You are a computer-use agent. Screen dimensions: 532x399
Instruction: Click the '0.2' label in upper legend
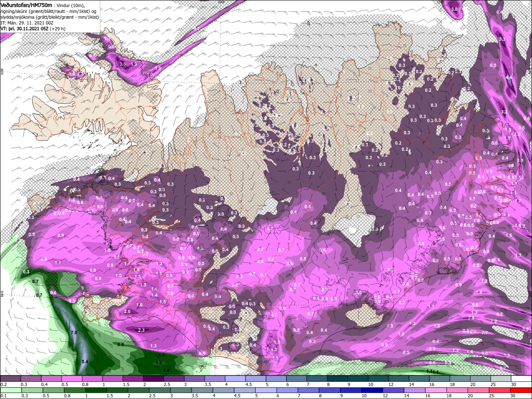pyautogui.click(x=3, y=384)
